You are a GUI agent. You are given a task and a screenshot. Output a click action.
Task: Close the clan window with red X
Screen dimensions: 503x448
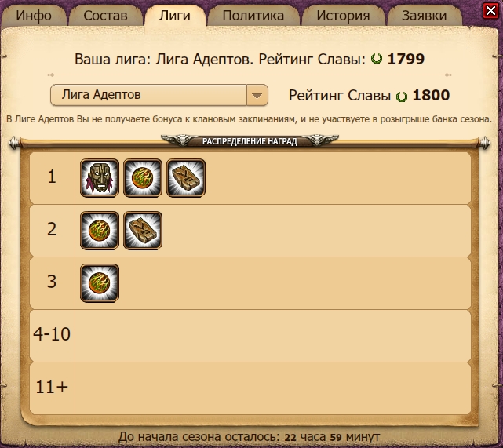[x=490, y=11]
